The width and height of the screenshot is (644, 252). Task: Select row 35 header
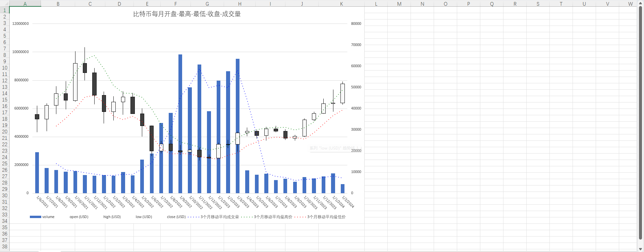click(5, 227)
